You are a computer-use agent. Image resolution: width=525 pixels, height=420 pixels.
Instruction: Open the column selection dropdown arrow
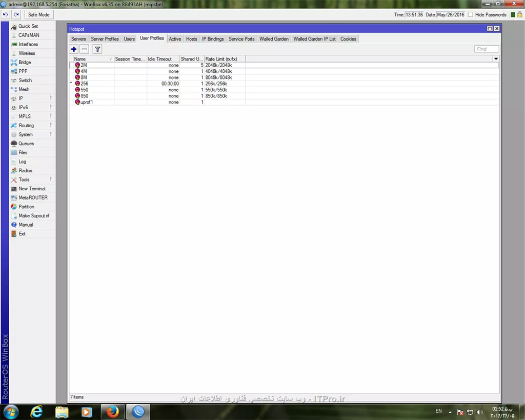496,59
